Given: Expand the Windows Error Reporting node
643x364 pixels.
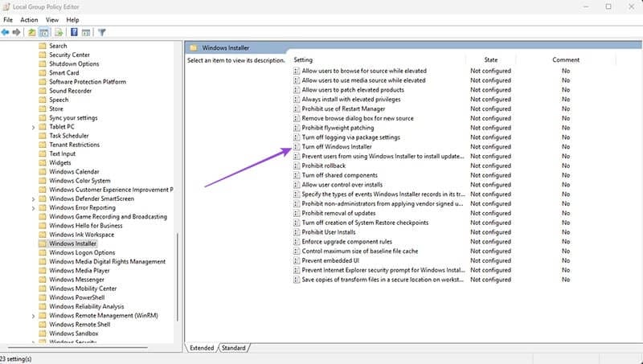Looking at the screenshot, I should click(33, 207).
